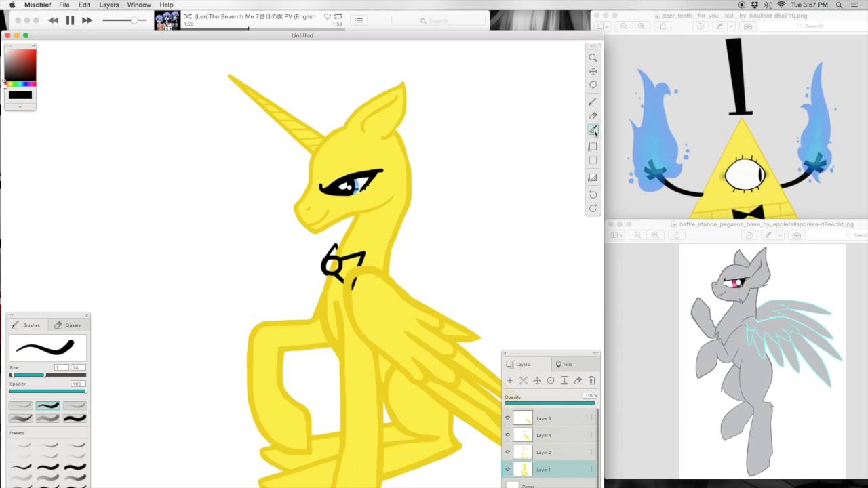The width and height of the screenshot is (868, 488).
Task: Switch to the Erasers tab
Action: tap(68, 325)
